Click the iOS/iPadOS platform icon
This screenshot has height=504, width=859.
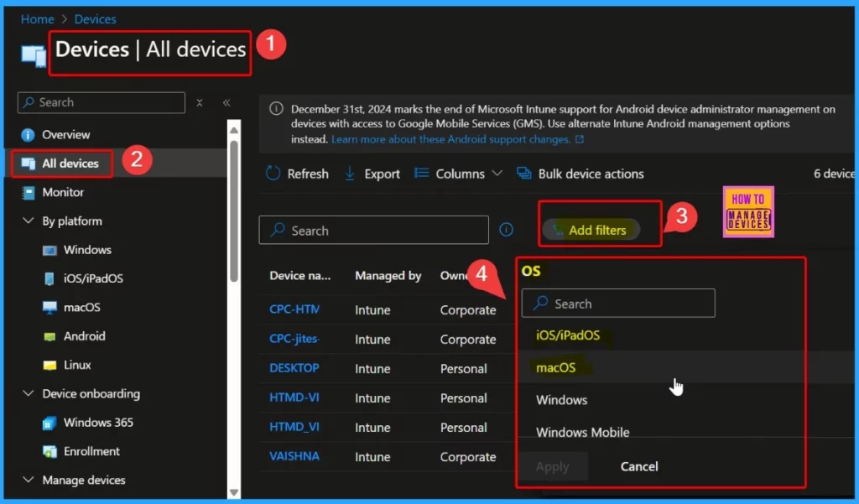click(49, 279)
